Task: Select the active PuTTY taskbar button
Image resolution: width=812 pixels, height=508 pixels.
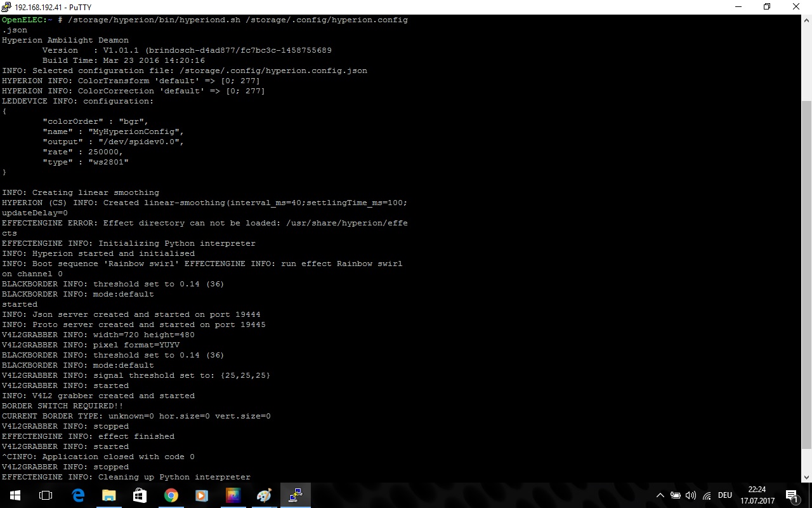Action: point(295,495)
